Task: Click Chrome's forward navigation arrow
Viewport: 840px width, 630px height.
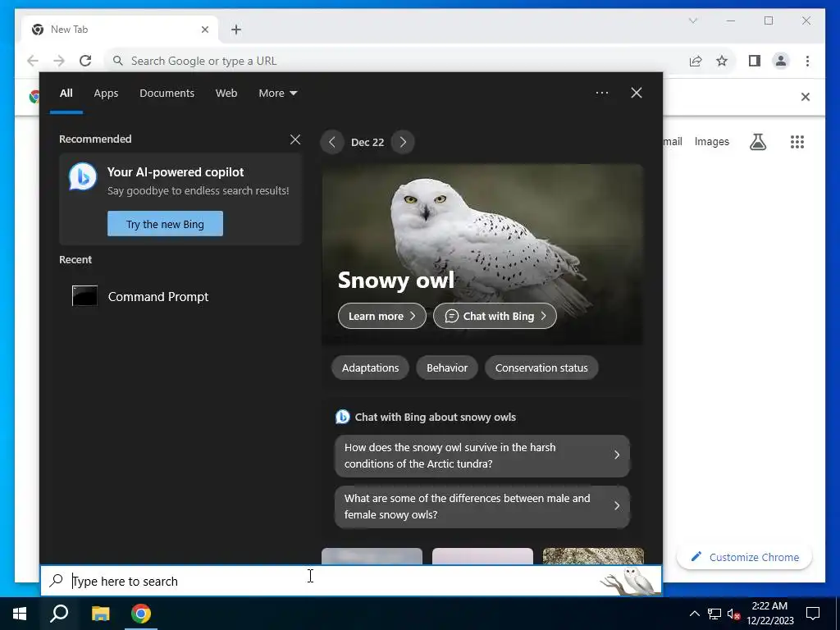Action: (59, 61)
